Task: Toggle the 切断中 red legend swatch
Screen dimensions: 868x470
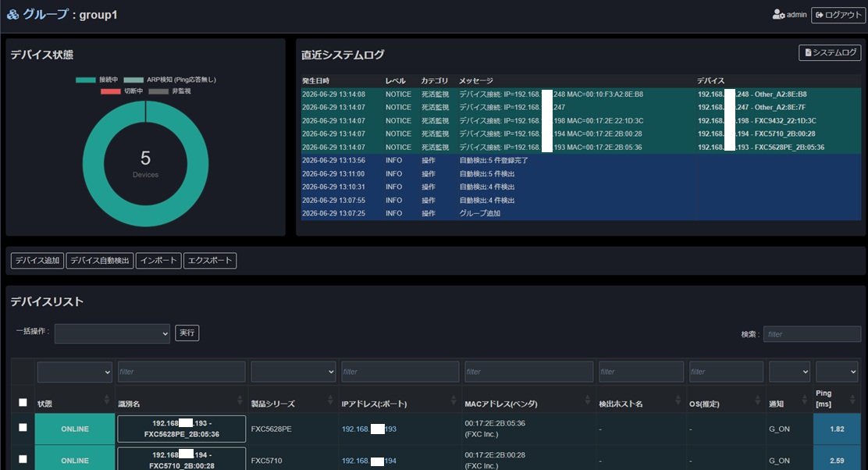Action: (x=110, y=91)
